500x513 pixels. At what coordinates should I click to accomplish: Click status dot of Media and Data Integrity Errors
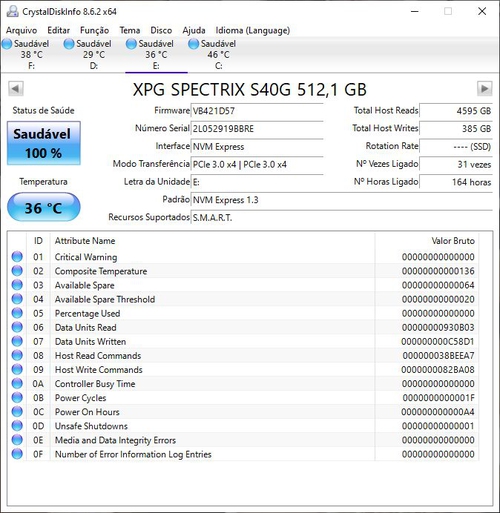click(x=17, y=440)
